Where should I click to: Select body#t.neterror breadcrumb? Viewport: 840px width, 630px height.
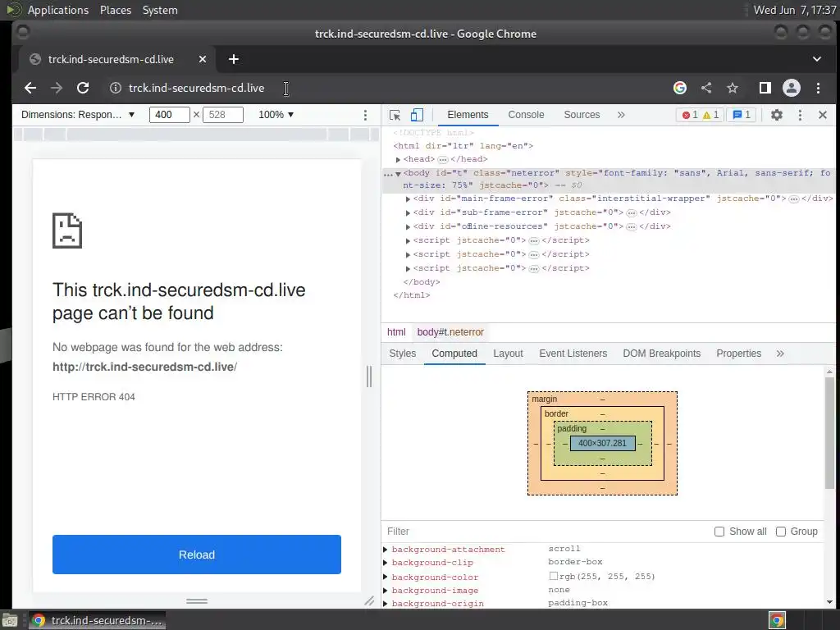[x=450, y=332]
